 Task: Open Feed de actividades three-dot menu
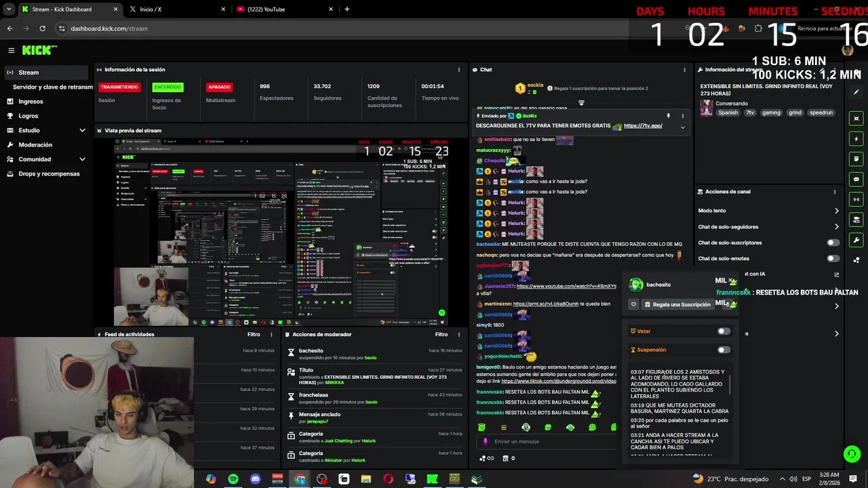point(271,334)
